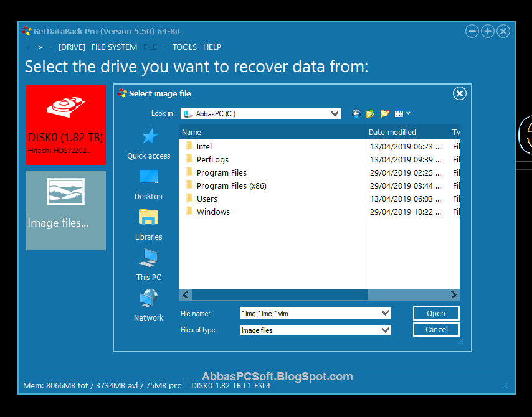Click date 29/04/2019 10:22 for Windows

(x=406, y=212)
